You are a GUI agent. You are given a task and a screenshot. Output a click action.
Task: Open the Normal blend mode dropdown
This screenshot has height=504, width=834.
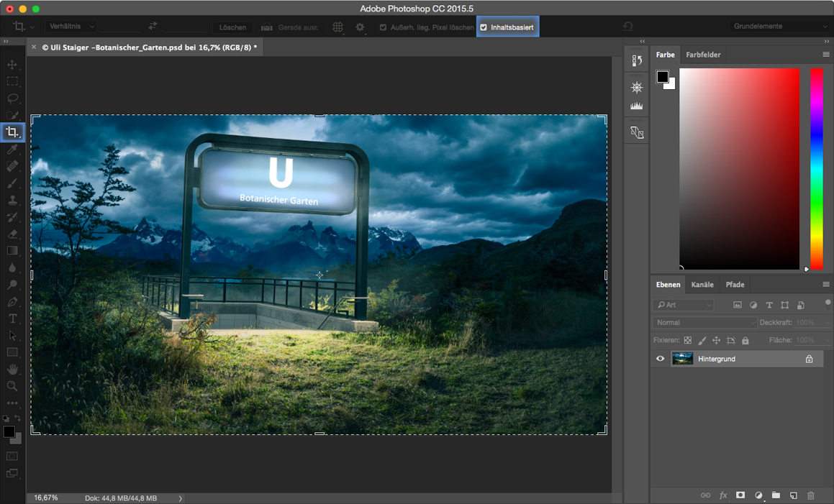pos(704,322)
